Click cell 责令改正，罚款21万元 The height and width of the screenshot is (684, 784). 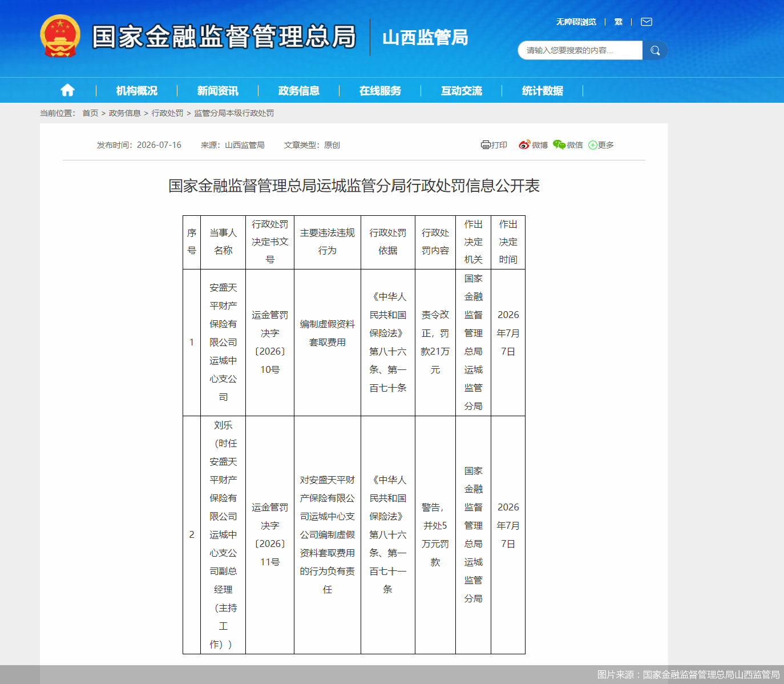coord(435,343)
